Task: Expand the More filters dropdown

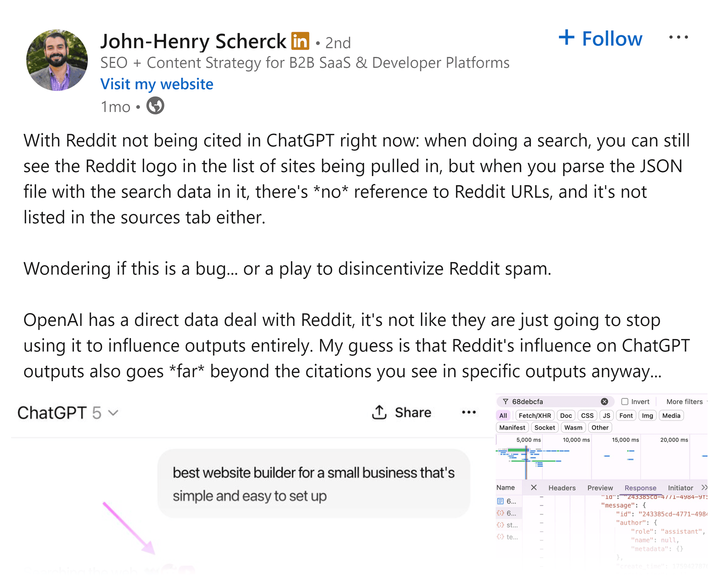Action: 684,402
